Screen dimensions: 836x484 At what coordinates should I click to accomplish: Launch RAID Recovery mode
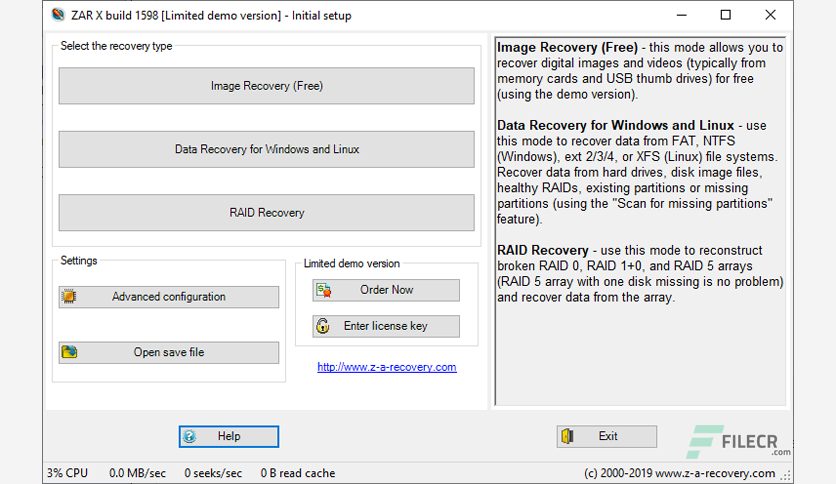pos(267,213)
